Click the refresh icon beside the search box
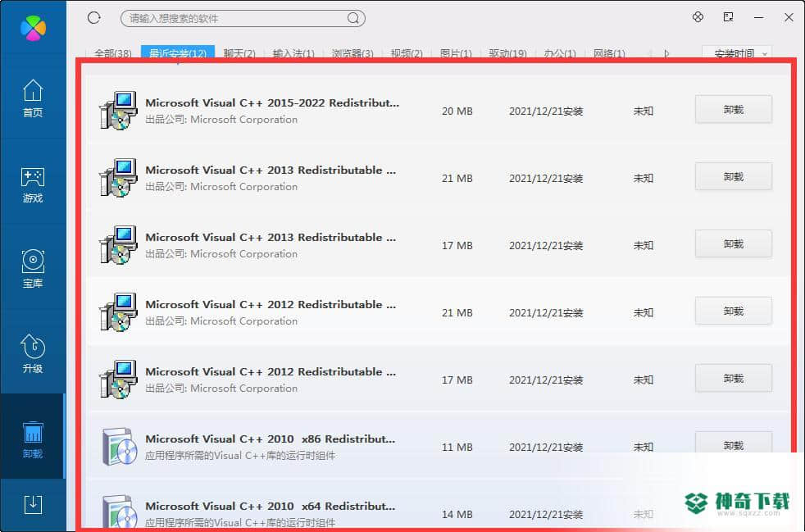 click(94, 18)
